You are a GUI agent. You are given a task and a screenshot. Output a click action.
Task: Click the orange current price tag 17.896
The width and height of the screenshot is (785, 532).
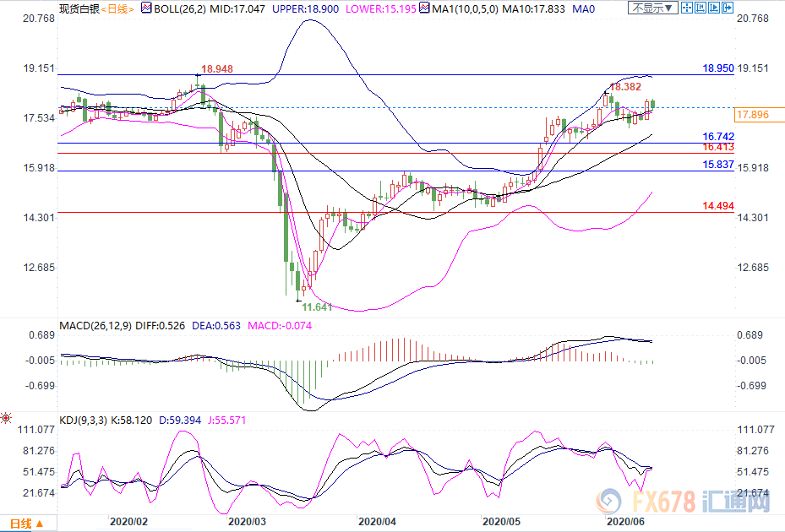click(759, 115)
